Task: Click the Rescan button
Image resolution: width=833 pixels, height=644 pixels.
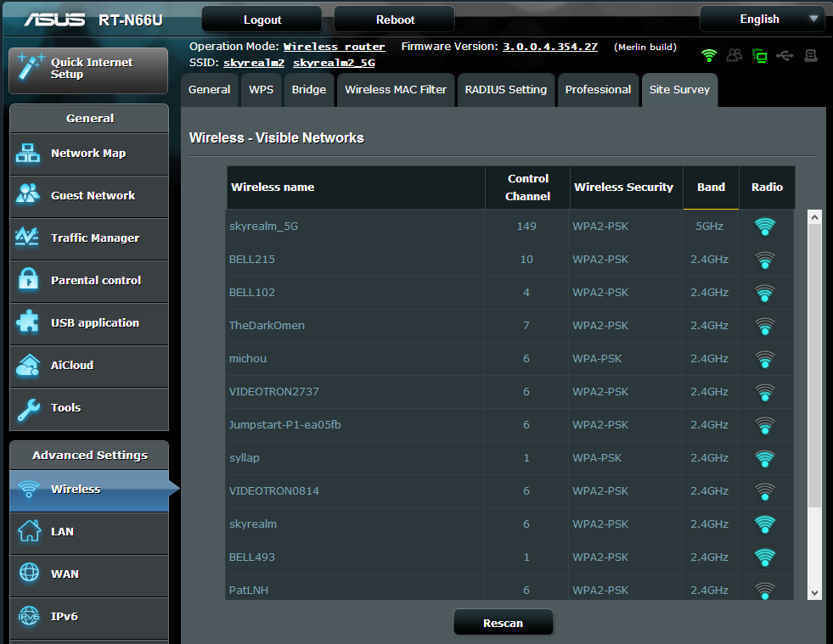Action: tap(503, 623)
